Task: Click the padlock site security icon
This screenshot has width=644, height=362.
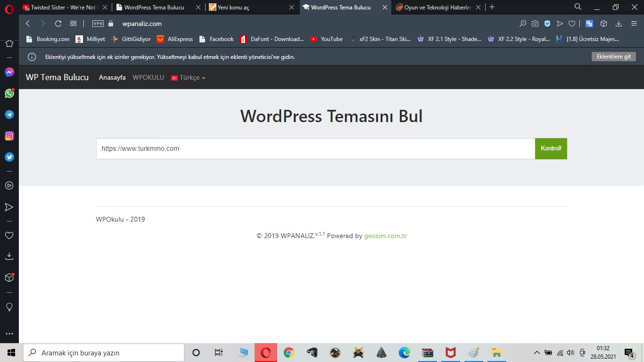Action: (x=111, y=24)
